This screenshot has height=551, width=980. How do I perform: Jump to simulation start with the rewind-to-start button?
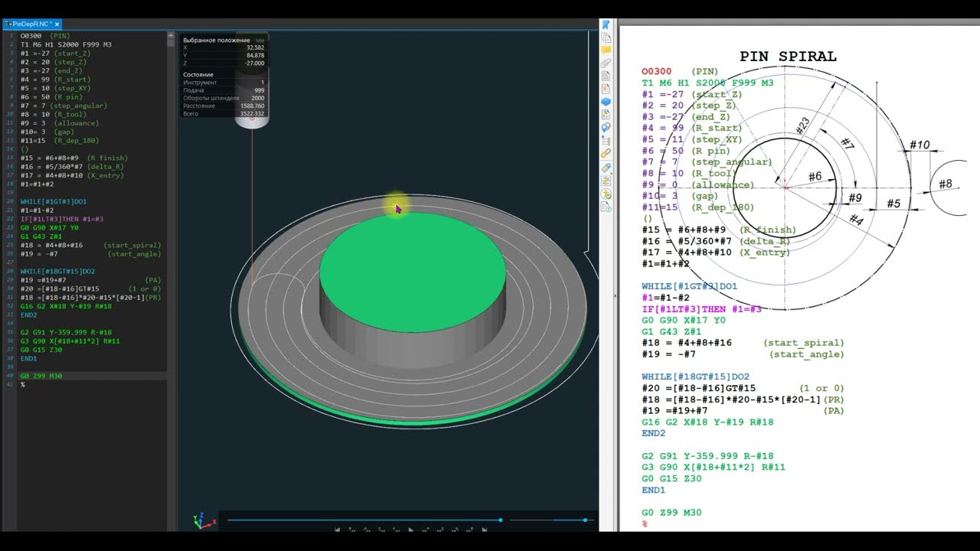[338, 530]
